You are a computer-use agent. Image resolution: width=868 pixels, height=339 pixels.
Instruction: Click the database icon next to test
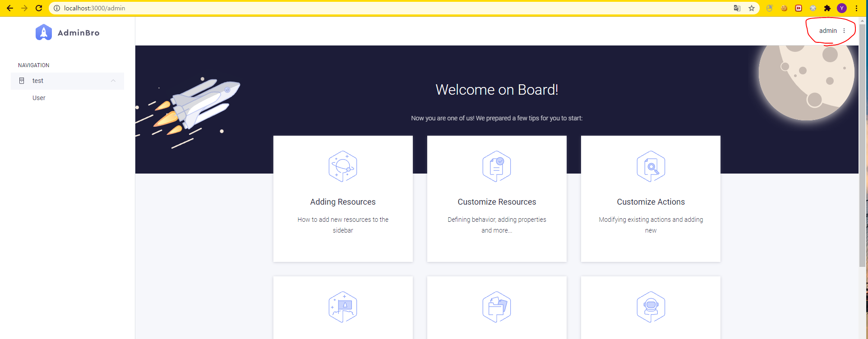pyautogui.click(x=22, y=81)
